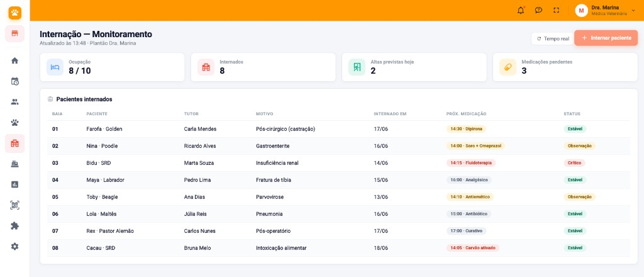The height and width of the screenshot is (277, 644).
Task: Open the notifications bell
Action: [521, 10]
